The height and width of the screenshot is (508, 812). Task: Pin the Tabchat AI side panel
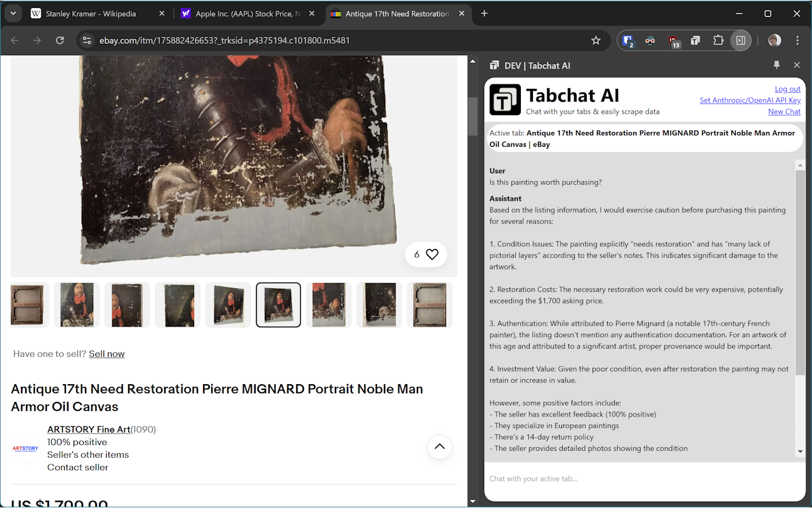776,65
